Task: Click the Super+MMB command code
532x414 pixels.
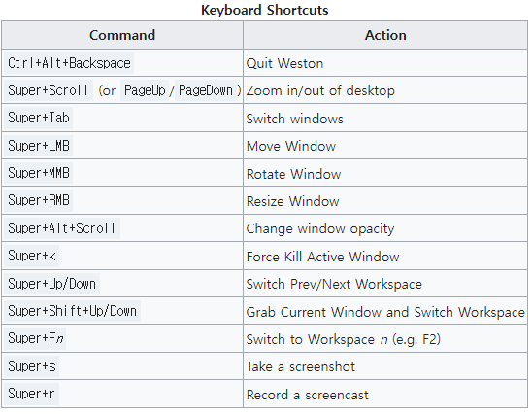Action: click(x=38, y=173)
